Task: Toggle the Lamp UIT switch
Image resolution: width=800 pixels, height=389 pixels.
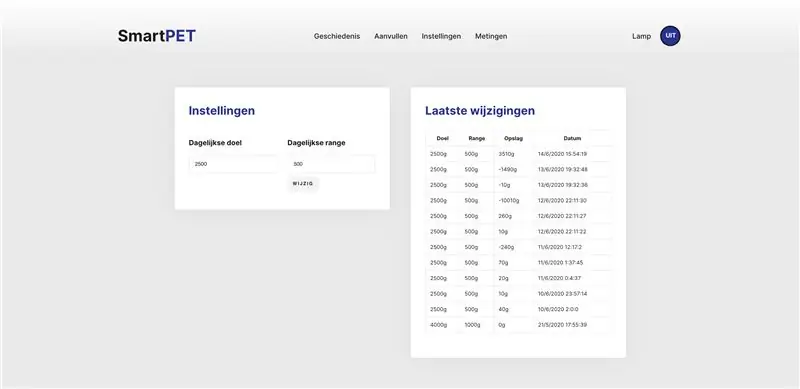Action: coord(670,36)
